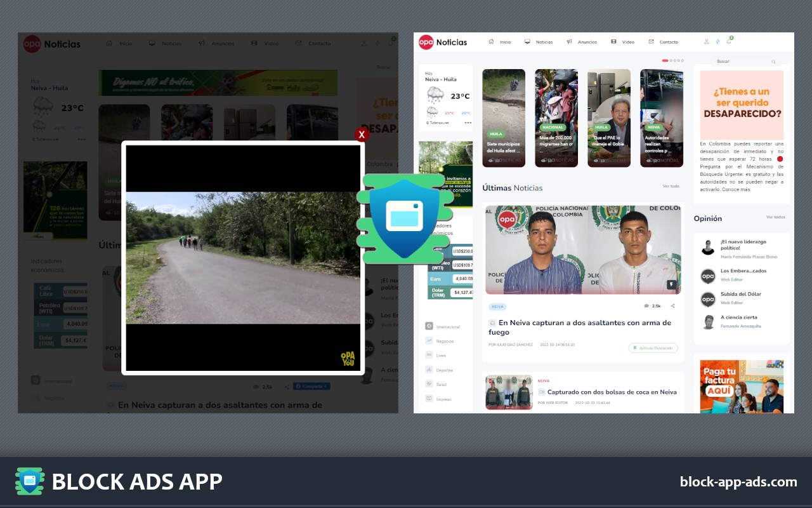Viewport: 812px width, 508px height.
Task: Open 'Subida del Dólar' opinion article
Action: (x=741, y=294)
